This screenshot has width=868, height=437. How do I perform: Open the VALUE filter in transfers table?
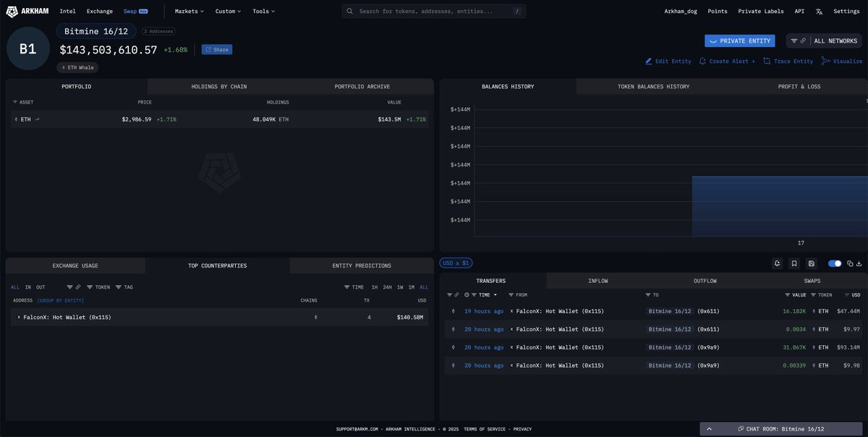796,295
